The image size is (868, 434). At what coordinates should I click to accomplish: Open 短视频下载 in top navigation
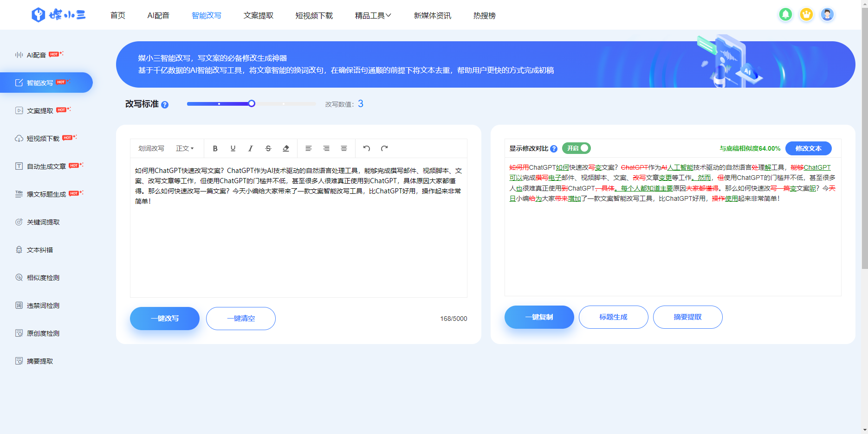[314, 15]
